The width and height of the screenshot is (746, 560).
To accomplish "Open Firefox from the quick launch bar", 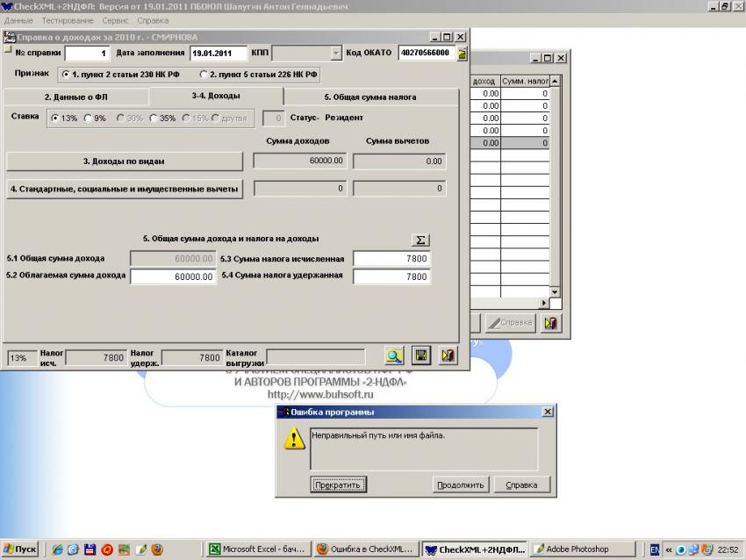I will coord(157,549).
